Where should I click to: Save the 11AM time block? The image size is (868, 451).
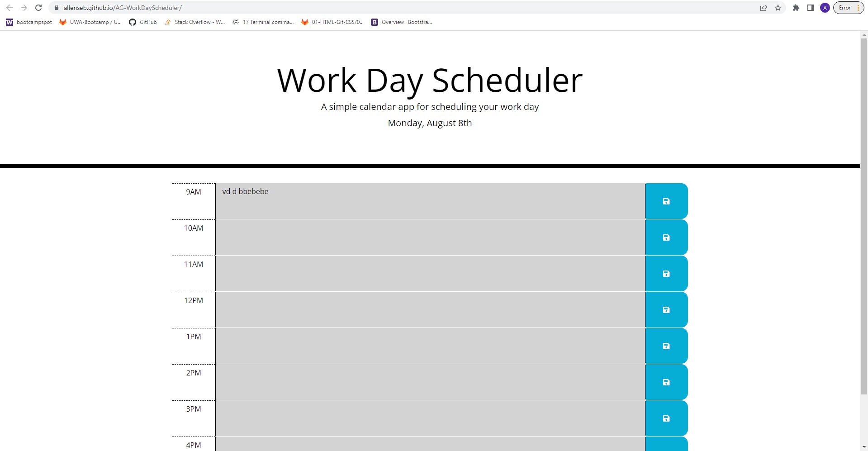[665, 273]
